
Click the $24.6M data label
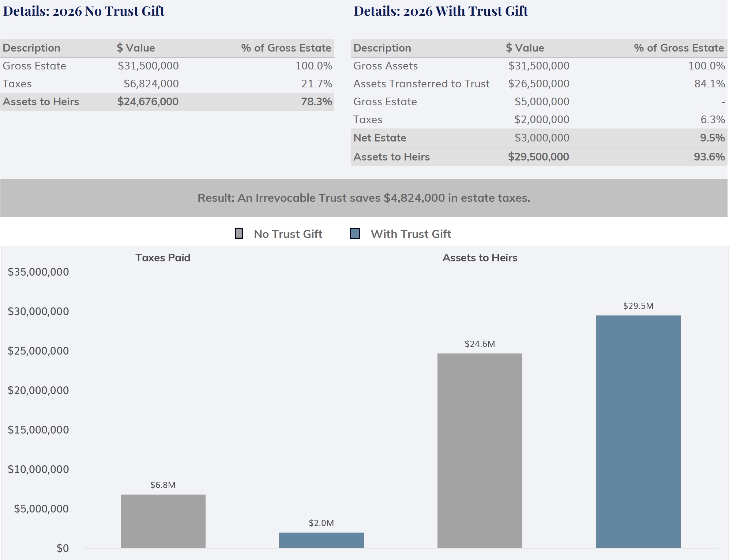coord(480,344)
